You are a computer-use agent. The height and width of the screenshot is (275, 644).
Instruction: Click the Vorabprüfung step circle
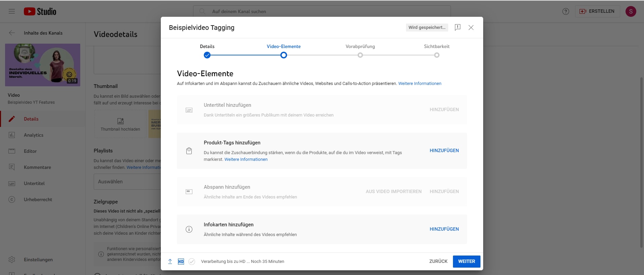pyautogui.click(x=360, y=55)
